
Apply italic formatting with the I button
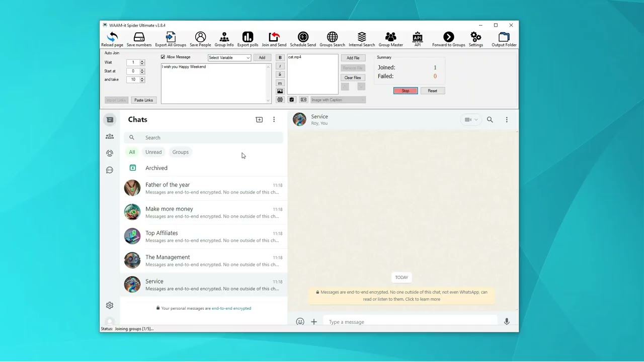pyautogui.click(x=280, y=66)
